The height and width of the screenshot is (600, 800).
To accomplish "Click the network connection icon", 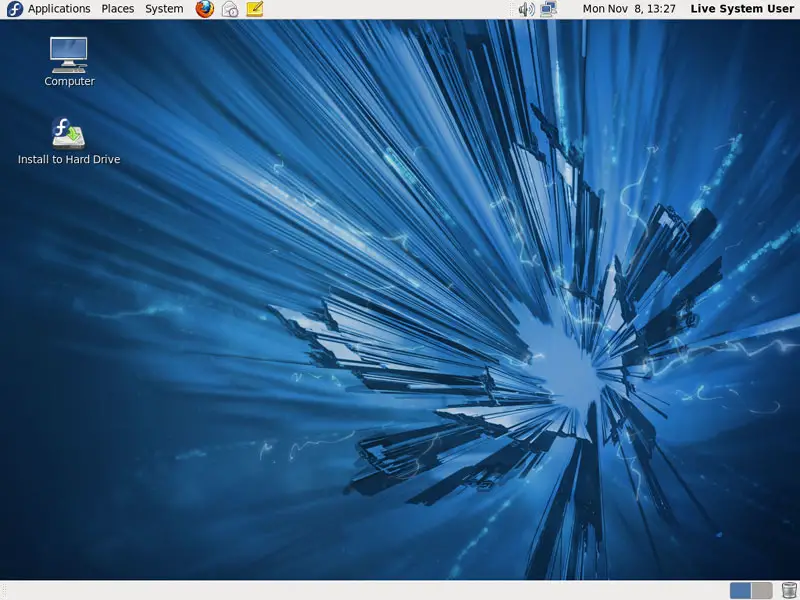I will 548,9.
